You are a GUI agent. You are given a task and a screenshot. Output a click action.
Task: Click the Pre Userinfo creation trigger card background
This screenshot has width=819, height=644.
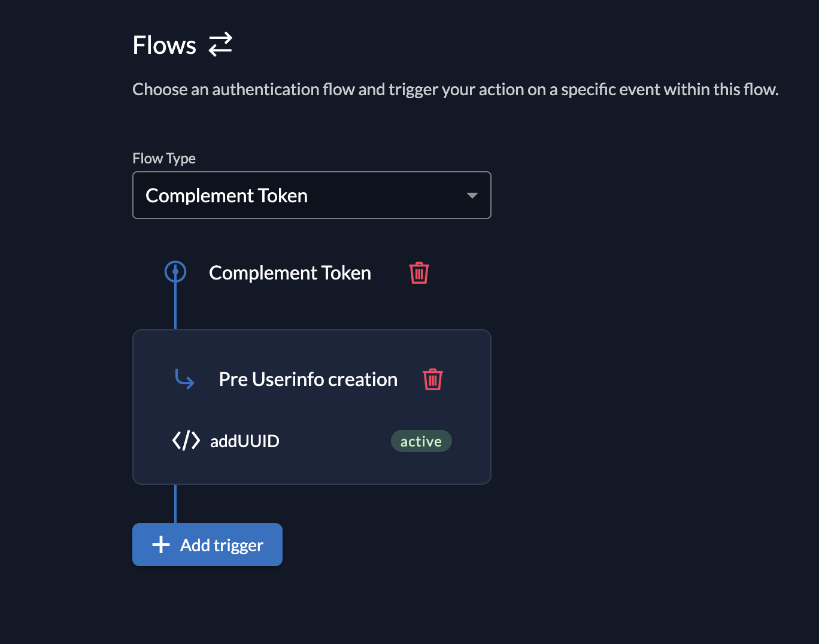(312, 407)
